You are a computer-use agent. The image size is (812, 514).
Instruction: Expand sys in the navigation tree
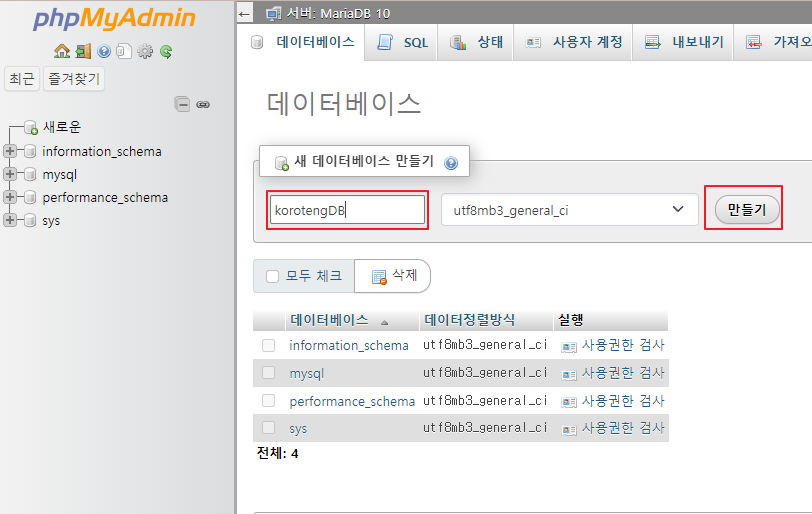coord(9,219)
